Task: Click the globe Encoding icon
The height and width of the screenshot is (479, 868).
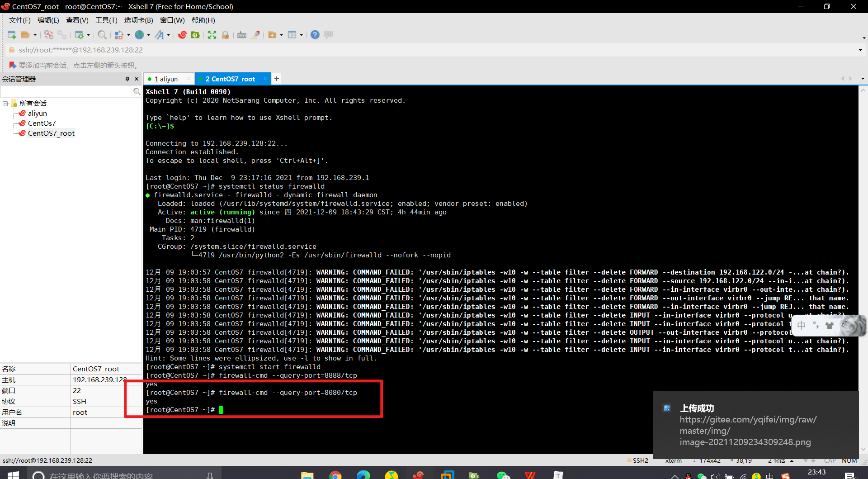Action: click(139, 35)
